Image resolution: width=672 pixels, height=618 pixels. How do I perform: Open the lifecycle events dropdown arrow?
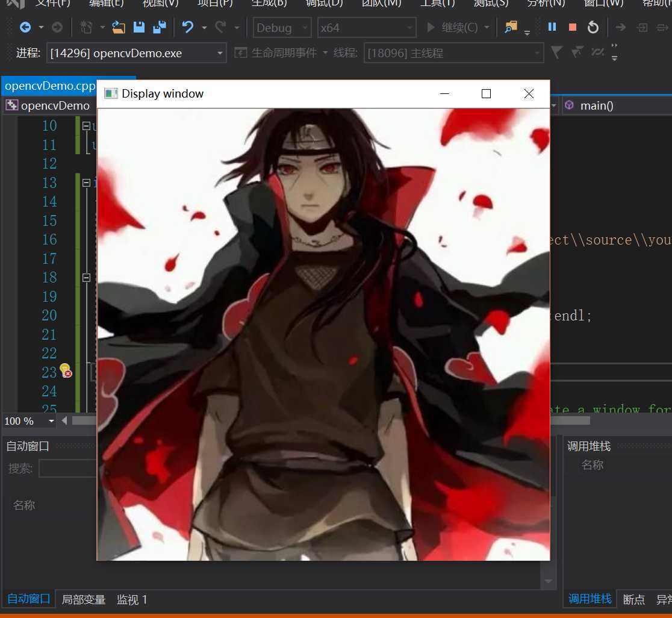click(x=325, y=53)
